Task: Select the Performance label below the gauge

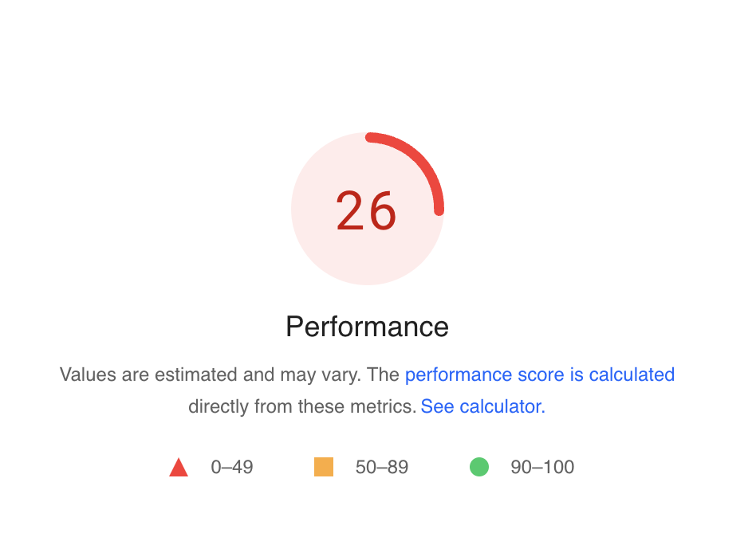Action: coord(367,327)
